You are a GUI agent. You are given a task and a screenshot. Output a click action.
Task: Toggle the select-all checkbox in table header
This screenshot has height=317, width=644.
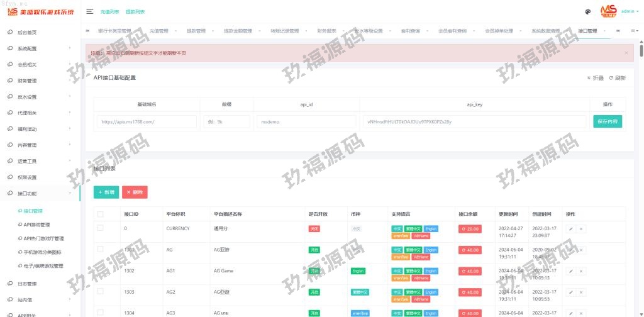(x=100, y=214)
